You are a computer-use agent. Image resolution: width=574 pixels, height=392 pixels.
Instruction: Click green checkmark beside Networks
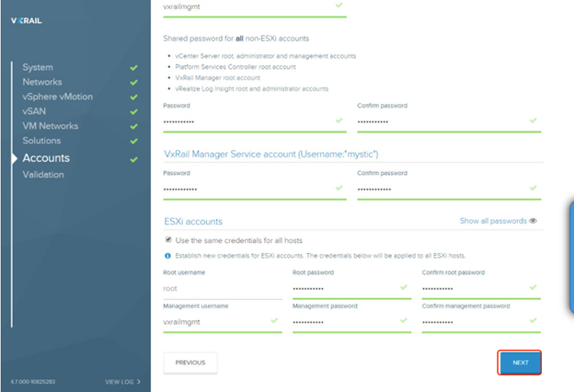134,83
